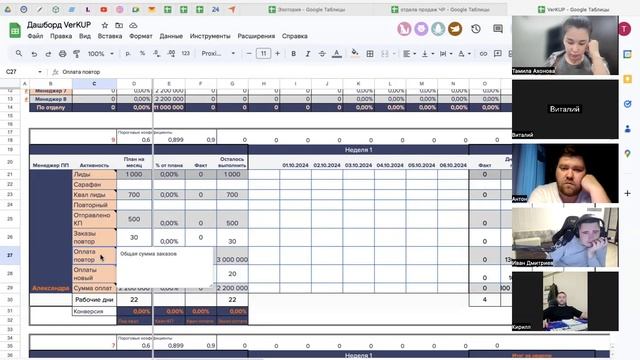Image resolution: width=640 pixels, height=360 pixels.
Task: Open the Вставка menu
Action: 110,36
